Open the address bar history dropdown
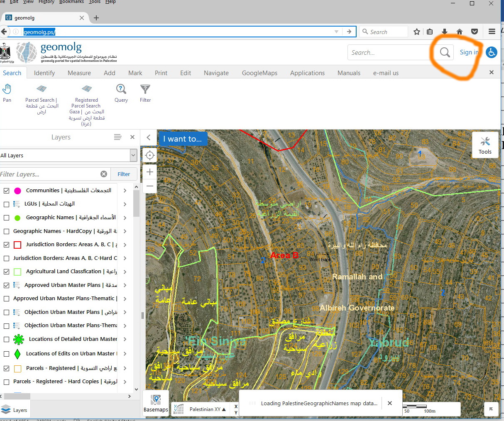This screenshot has height=421, width=504. 336,32
